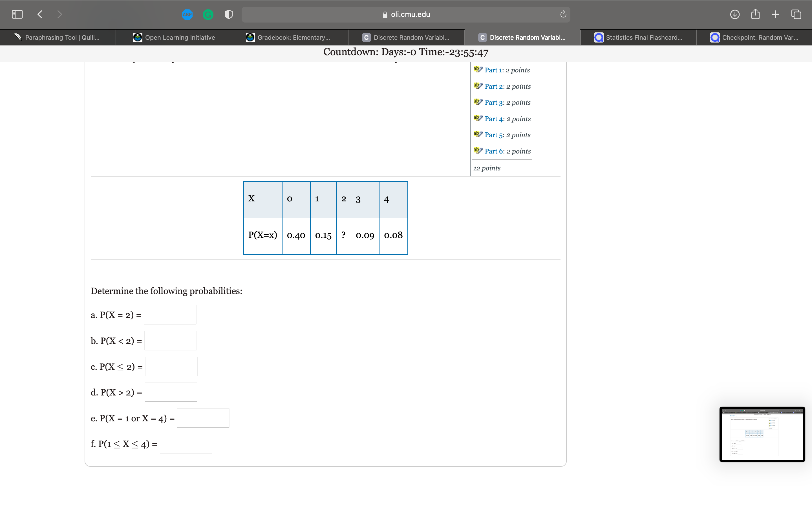Open a new tab with plus icon
812x507 pixels.
pyautogui.click(x=775, y=14)
